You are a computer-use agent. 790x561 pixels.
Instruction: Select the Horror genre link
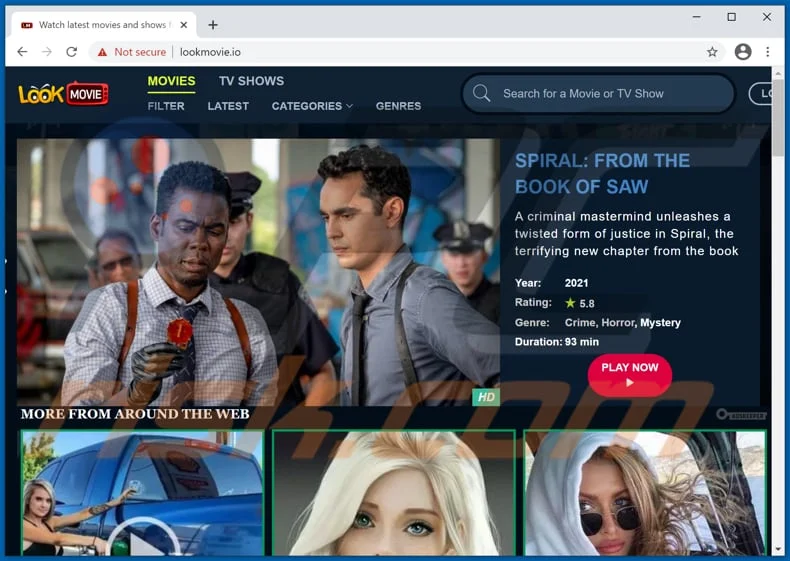618,323
